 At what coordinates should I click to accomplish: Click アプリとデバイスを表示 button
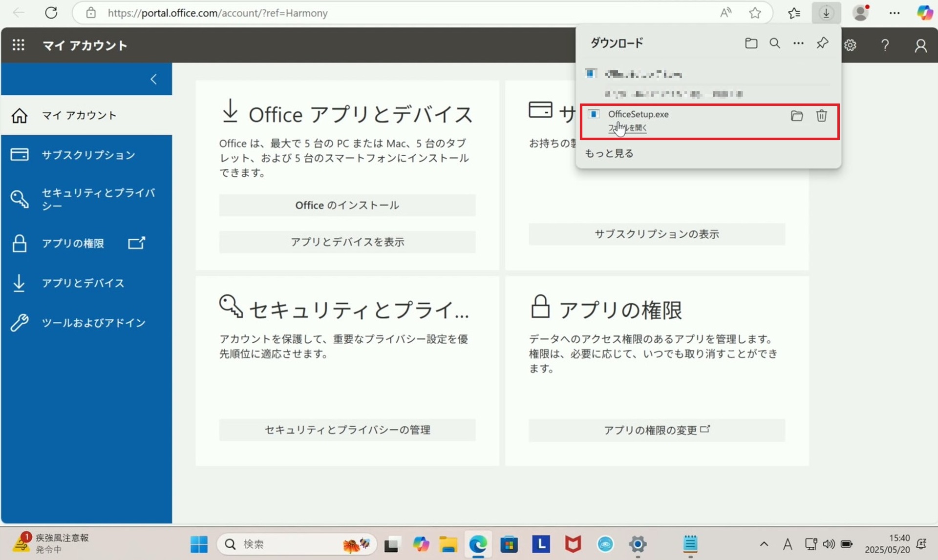click(x=347, y=242)
